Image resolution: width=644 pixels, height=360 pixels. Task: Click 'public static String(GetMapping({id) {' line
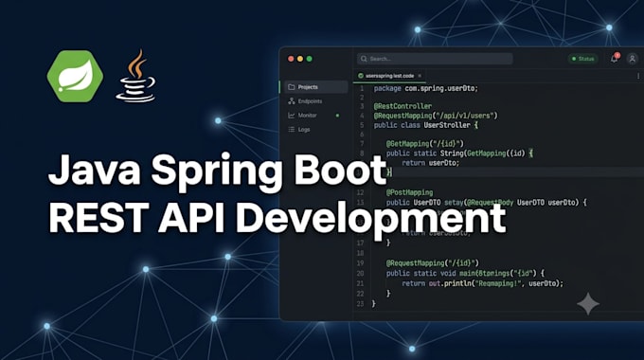point(459,153)
